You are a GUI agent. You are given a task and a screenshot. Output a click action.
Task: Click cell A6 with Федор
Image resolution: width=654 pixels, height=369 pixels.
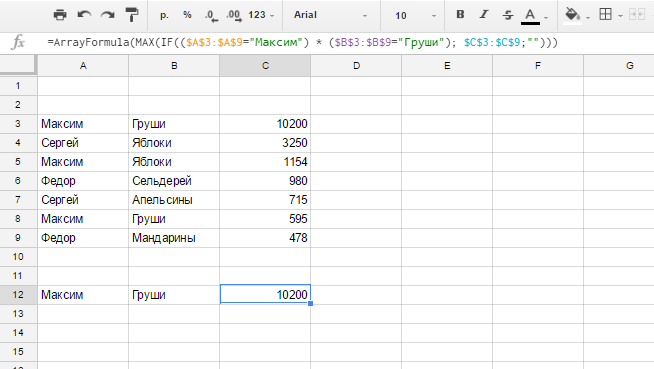pos(83,181)
